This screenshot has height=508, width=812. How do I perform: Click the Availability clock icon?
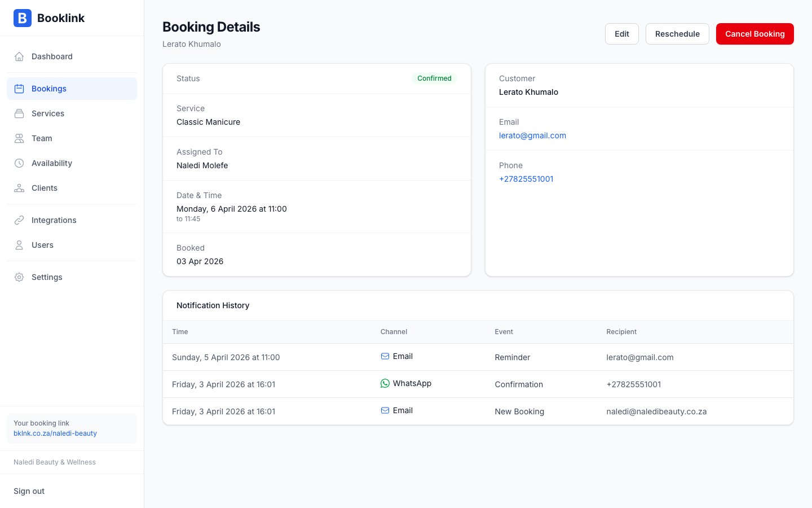[19, 163]
